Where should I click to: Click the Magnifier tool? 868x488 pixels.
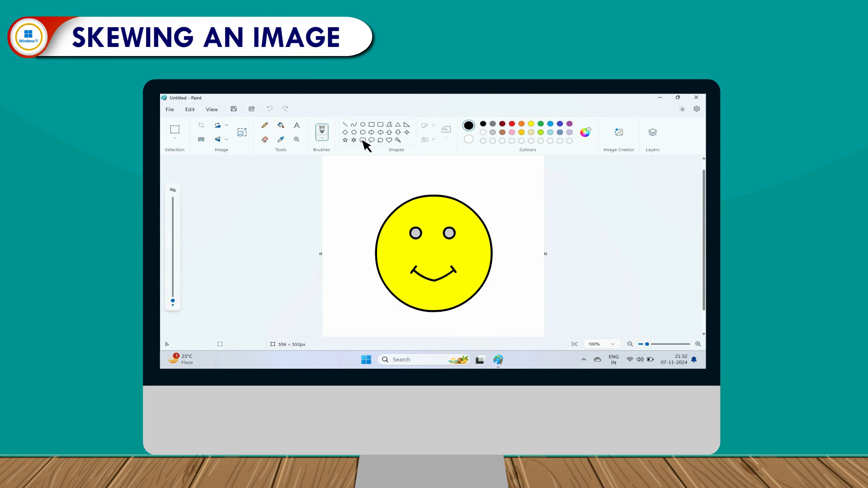[297, 140]
